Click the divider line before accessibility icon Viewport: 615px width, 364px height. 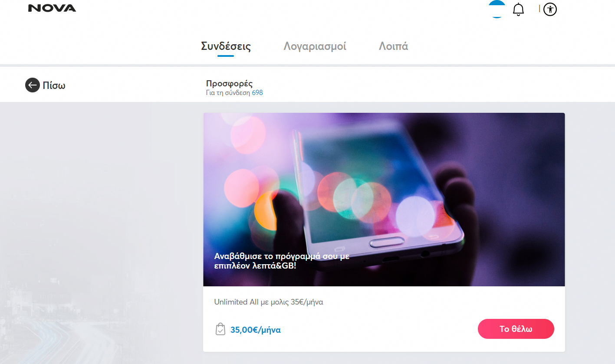pyautogui.click(x=539, y=8)
